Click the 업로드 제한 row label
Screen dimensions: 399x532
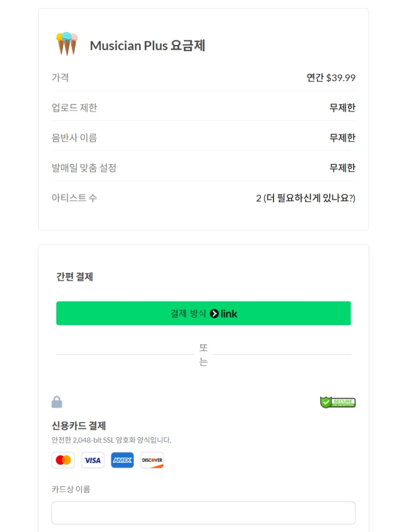pos(74,107)
